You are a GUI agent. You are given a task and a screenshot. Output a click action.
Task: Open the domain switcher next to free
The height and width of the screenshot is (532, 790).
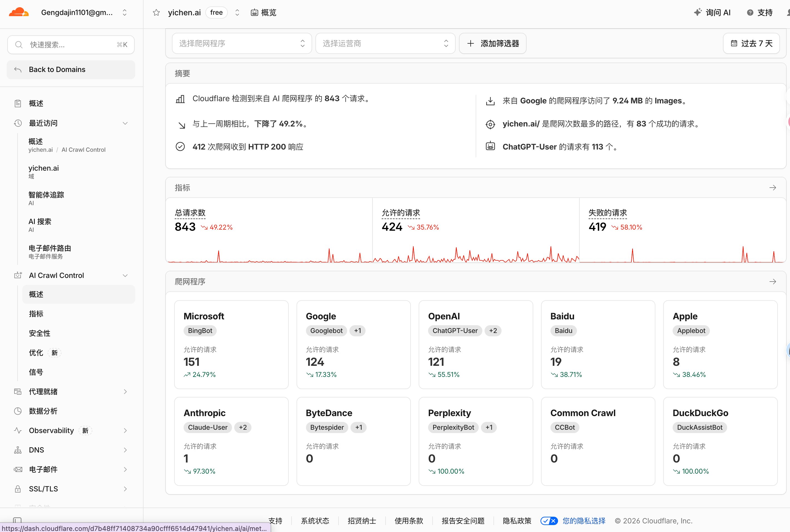237,13
